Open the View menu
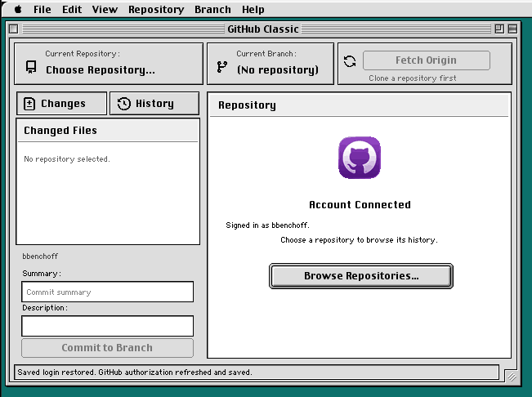532x397 pixels. pos(105,10)
